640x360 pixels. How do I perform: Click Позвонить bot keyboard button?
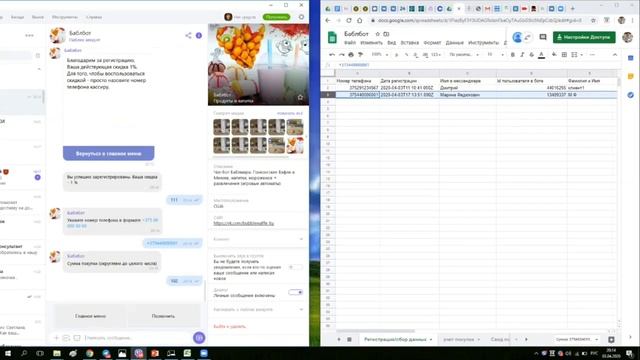[163, 316]
